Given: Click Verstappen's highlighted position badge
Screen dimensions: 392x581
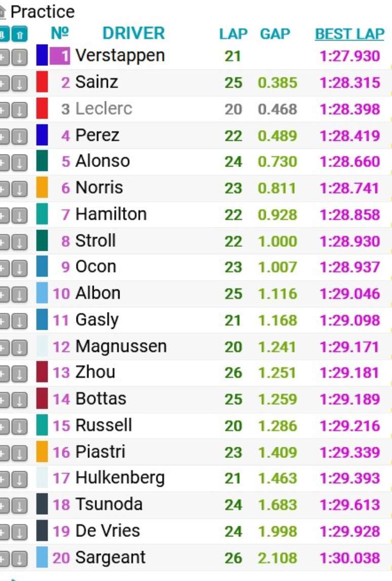Looking at the screenshot, I should click(x=60, y=56).
